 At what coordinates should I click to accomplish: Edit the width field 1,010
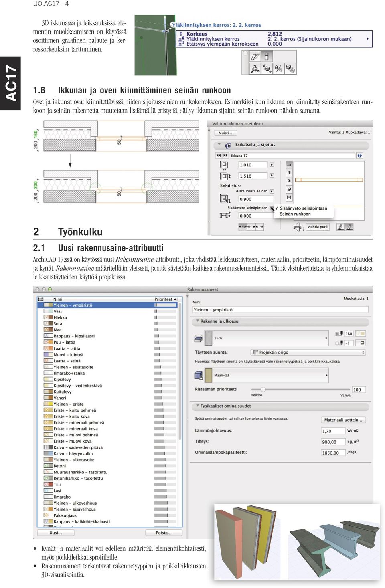point(253,165)
